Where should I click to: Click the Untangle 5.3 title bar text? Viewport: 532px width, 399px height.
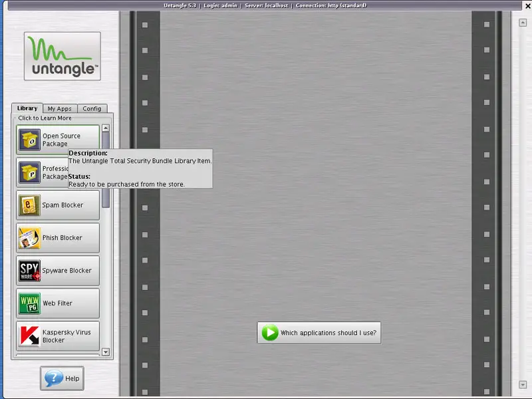coord(180,5)
